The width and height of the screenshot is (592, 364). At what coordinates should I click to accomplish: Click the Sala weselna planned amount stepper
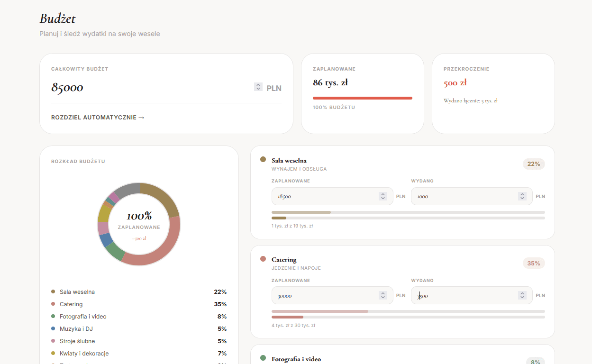coord(383,196)
